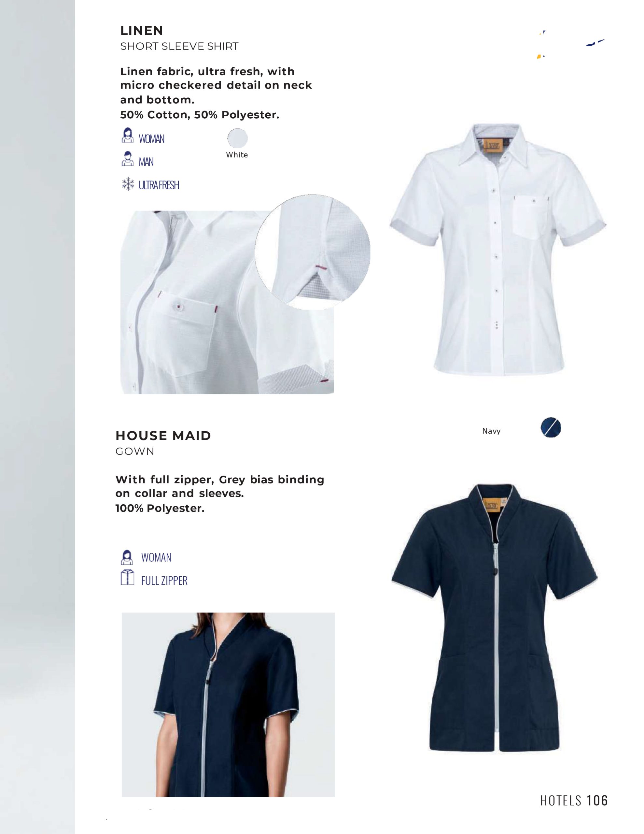Click the HOUSE MAID product heading
This screenshot has width=644, height=834.
coord(163,435)
